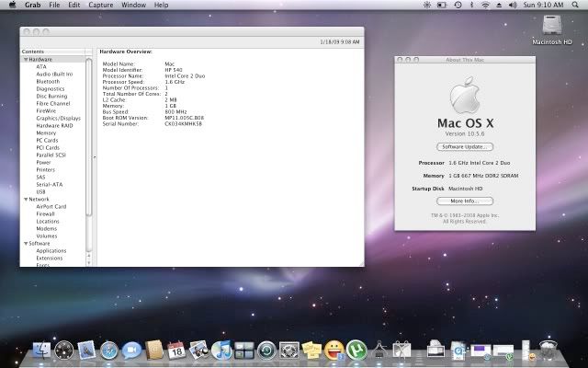Select Memory in the Hardware list
This screenshot has height=368, width=588.
pos(46,132)
